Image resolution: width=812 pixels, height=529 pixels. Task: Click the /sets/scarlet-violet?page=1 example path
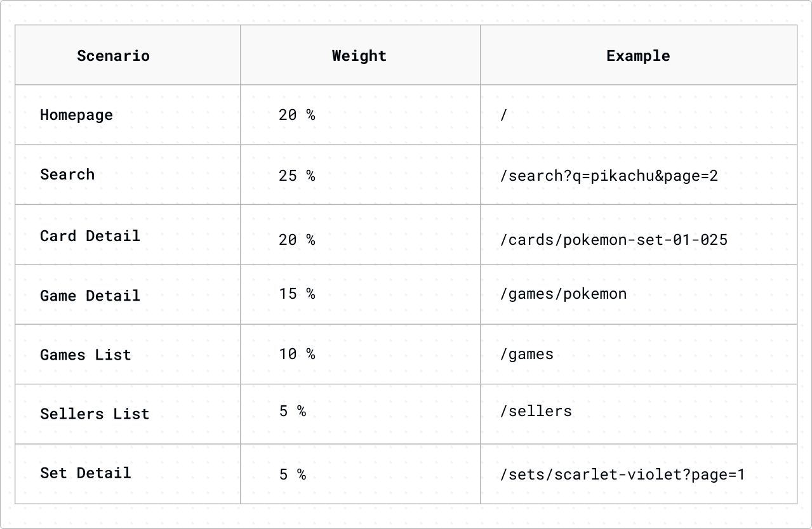pos(622,474)
